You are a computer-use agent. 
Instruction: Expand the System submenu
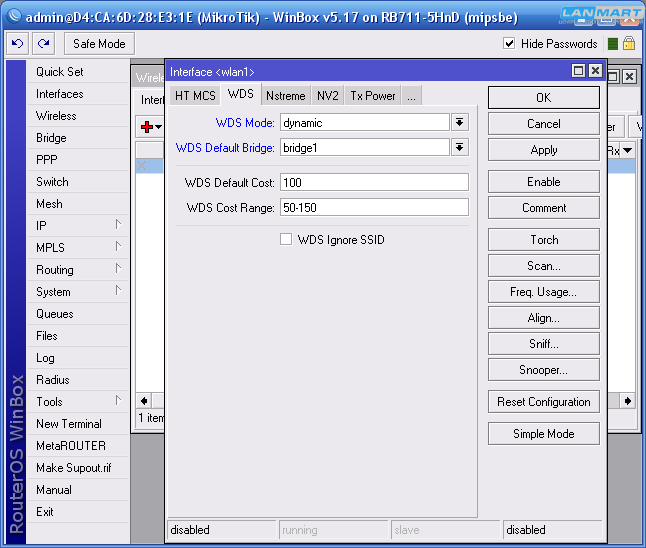click(118, 291)
